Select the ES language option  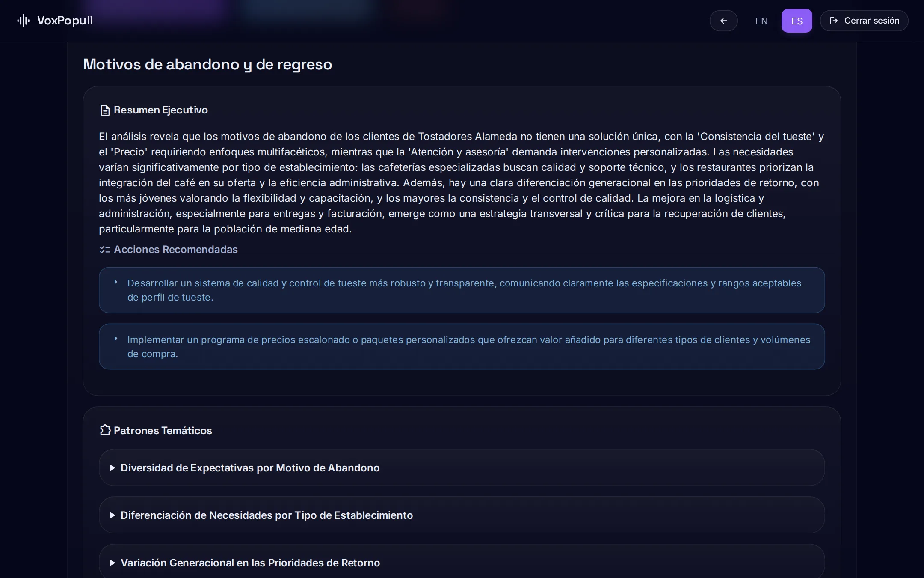click(797, 21)
